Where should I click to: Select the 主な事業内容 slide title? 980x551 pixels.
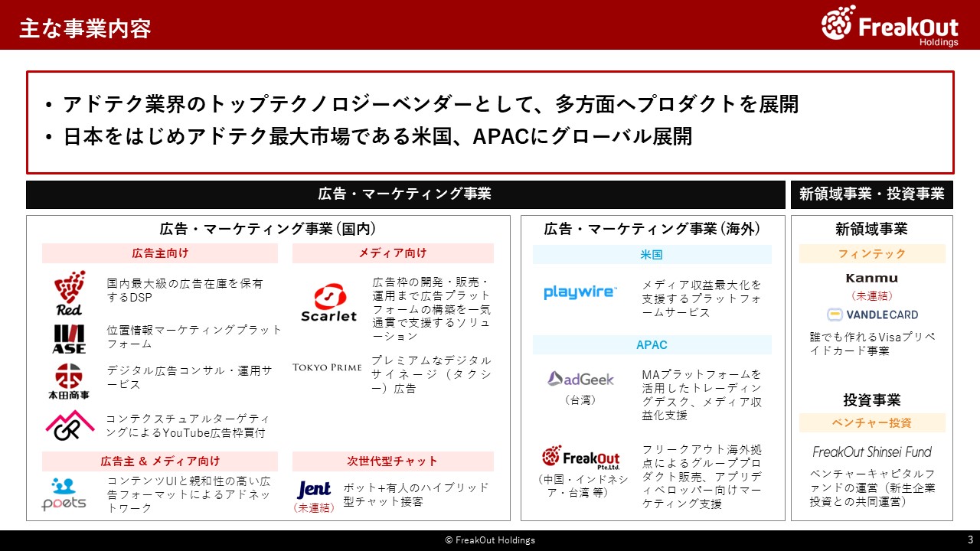tap(85, 28)
